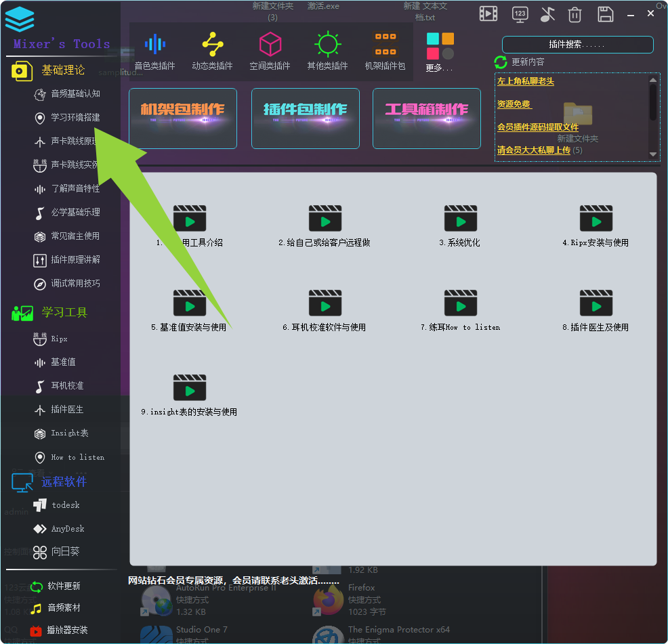Image resolution: width=668 pixels, height=644 pixels.
Task: Click the save floppy disk icon
Action: tap(605, 14)
